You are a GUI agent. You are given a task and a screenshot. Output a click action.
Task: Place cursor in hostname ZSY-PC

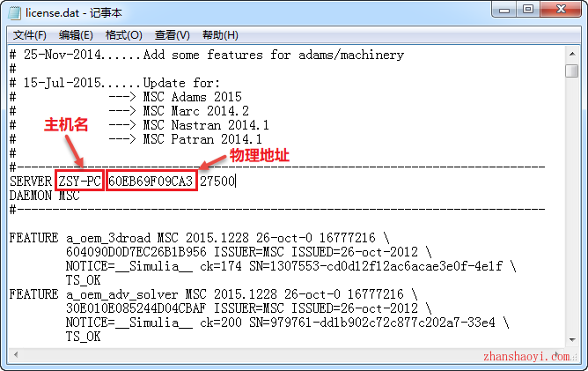point(79,182)
